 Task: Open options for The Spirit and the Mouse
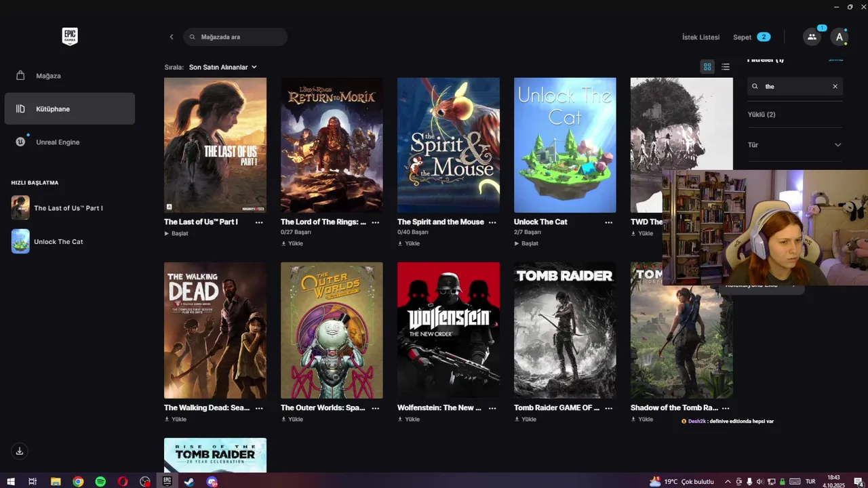tap(492, 222)
